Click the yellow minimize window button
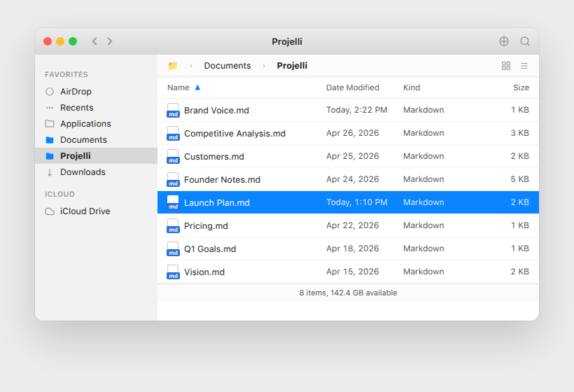 (60, 41)
